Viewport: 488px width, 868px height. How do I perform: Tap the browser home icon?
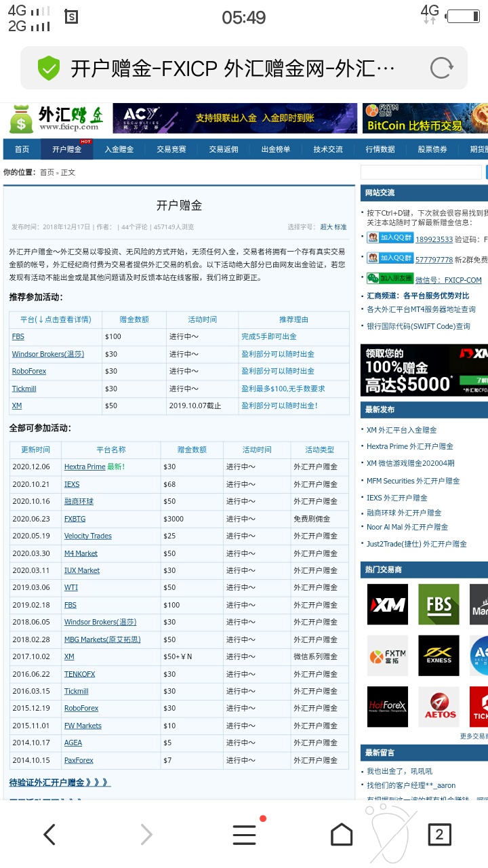point(342,834)
